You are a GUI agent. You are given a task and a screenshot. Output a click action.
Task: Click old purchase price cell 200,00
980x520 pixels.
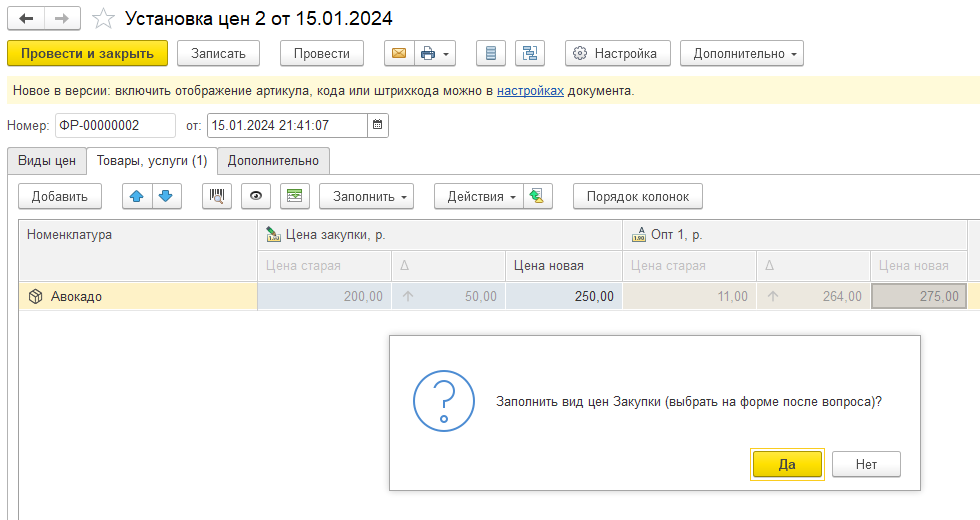tap(324, 296)
